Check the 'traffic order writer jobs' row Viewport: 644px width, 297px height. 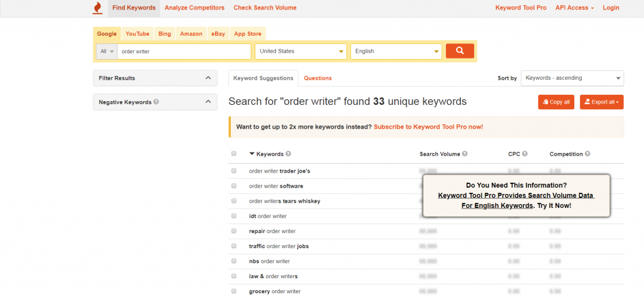tap(234, 246)
